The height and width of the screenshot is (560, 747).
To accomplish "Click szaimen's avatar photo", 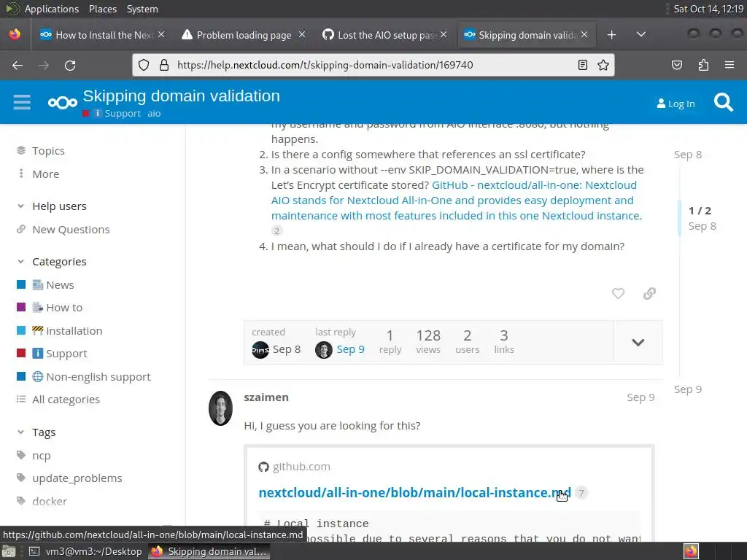I will tap(220, 408).
